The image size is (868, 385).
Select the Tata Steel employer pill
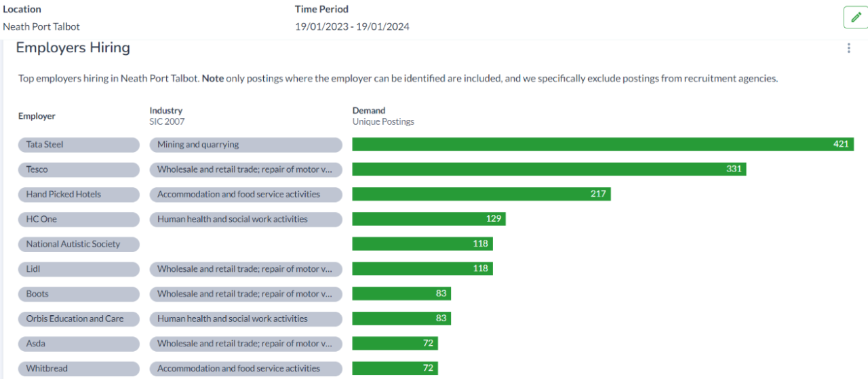[79, 144]
